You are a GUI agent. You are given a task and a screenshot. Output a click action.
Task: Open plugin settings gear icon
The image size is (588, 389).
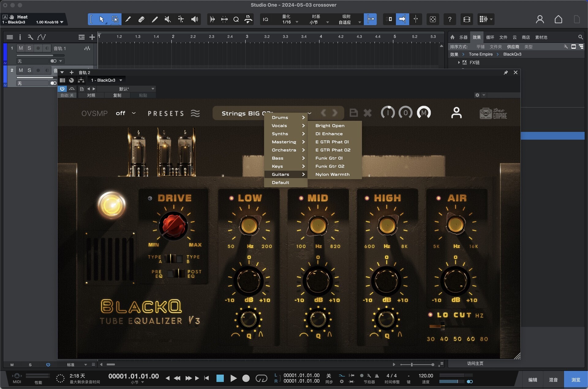(x=477, y=95)
